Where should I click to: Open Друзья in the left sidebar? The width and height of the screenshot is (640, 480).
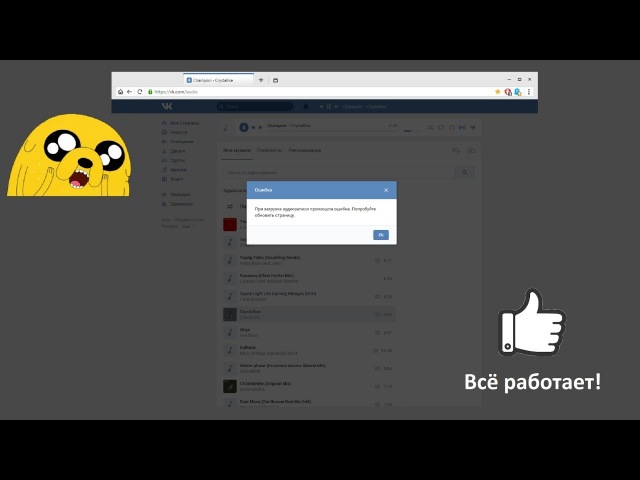173,151
